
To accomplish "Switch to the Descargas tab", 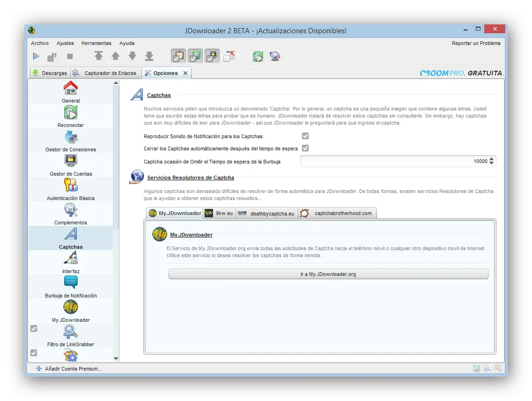I will coord(50,73).
